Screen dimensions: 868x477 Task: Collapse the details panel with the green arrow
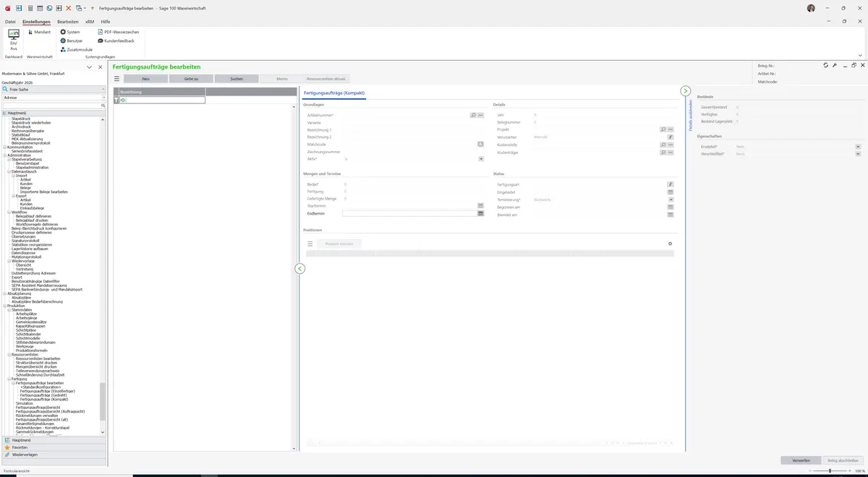click(x=685, y=90)
